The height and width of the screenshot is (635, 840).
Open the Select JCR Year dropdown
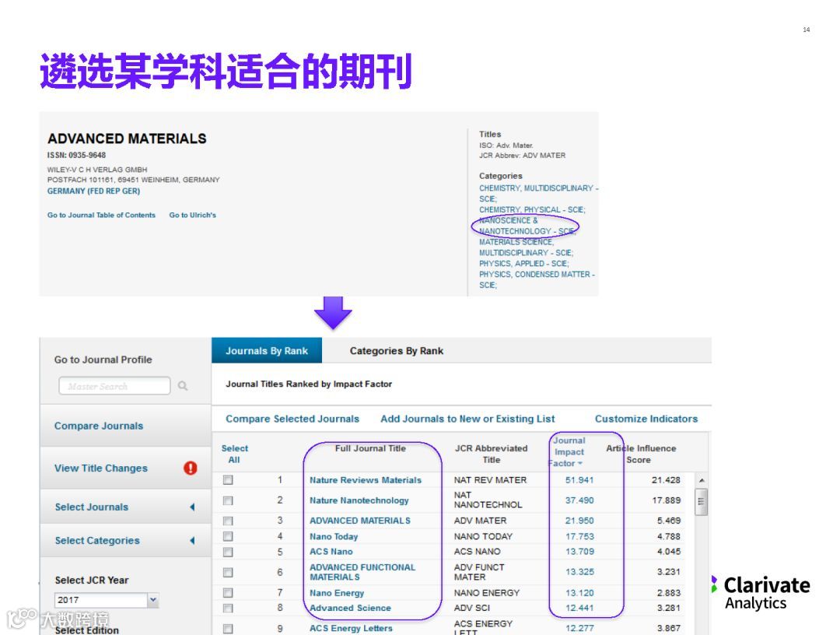[x=153, y=600]
